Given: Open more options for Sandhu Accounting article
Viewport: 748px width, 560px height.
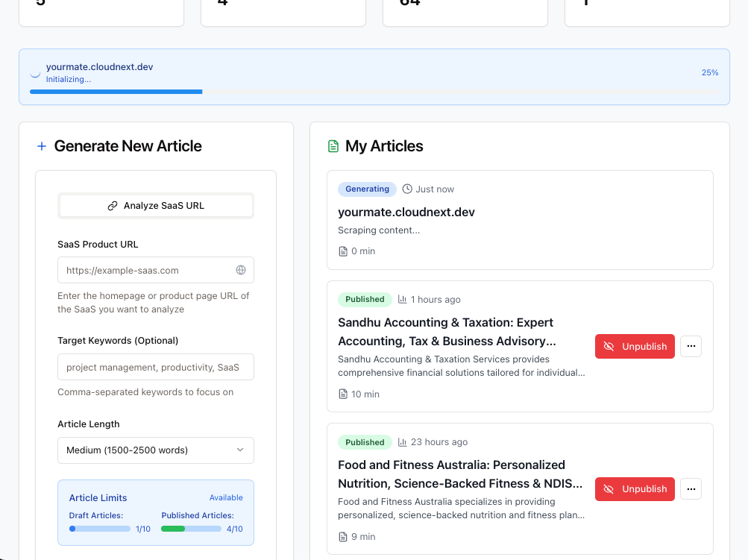Looking at the screenshot, I should (691, 346).
